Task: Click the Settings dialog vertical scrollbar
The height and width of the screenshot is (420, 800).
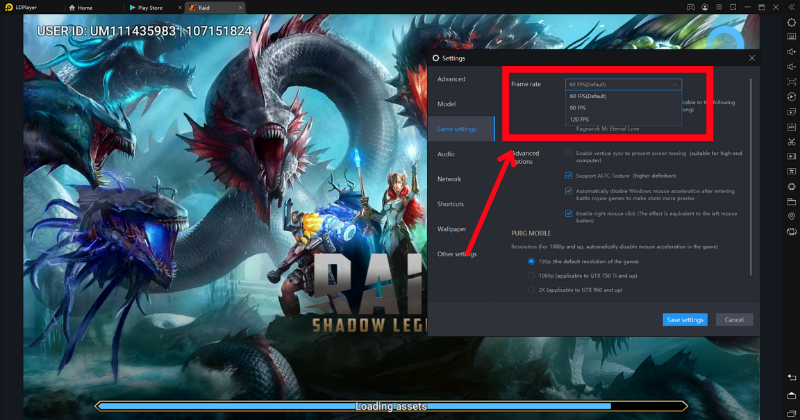Action: point(751,176)
